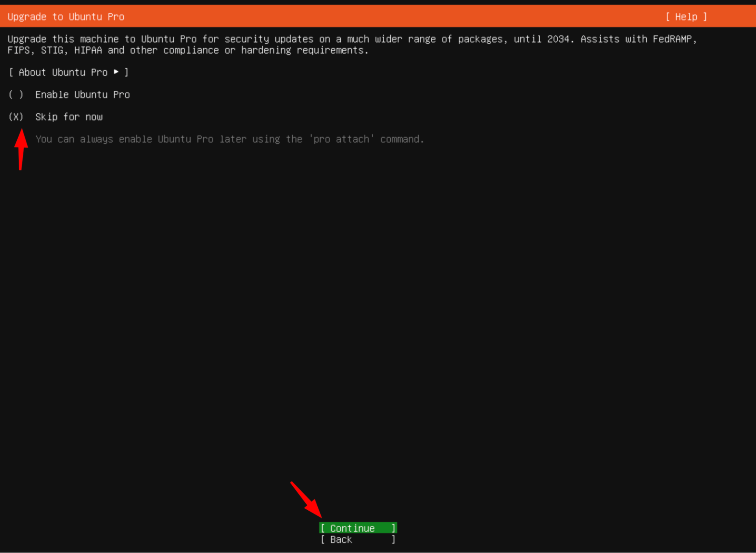
Task: Click the Continue button
Action: click(358, 528)
